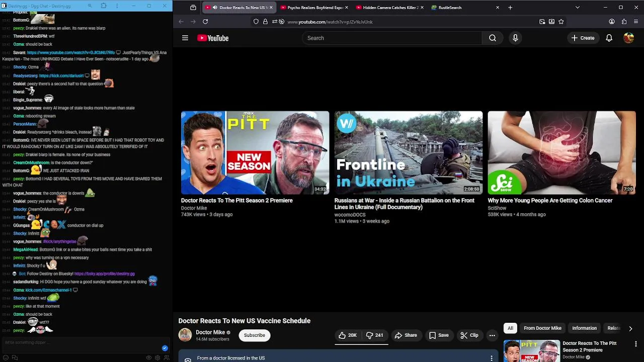This screenshot has height=362, width=644.
Task: Open kick.com/dariusirl link in chat
Action: point(61,76)
